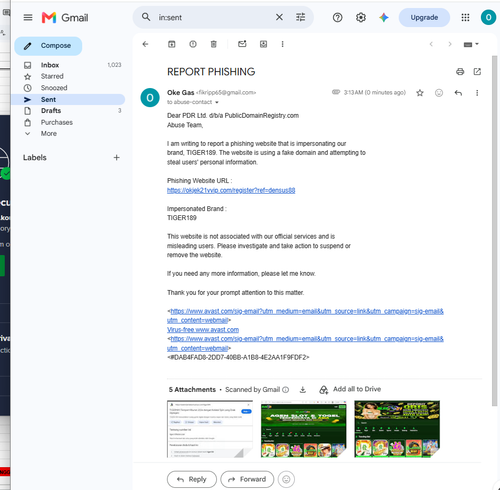Viewport: 500px width, 490px height.
Task: Print all with printer icon
Action: click(460, 71)
